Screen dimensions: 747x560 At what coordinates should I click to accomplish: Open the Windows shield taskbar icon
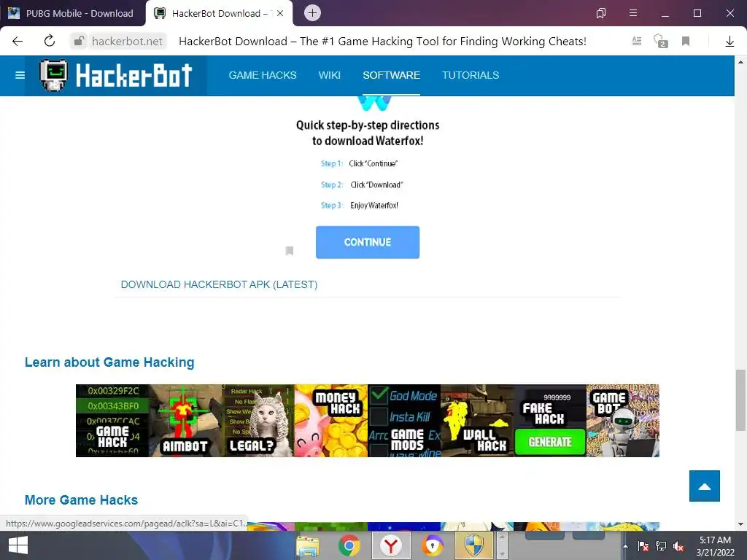(474, 545)
